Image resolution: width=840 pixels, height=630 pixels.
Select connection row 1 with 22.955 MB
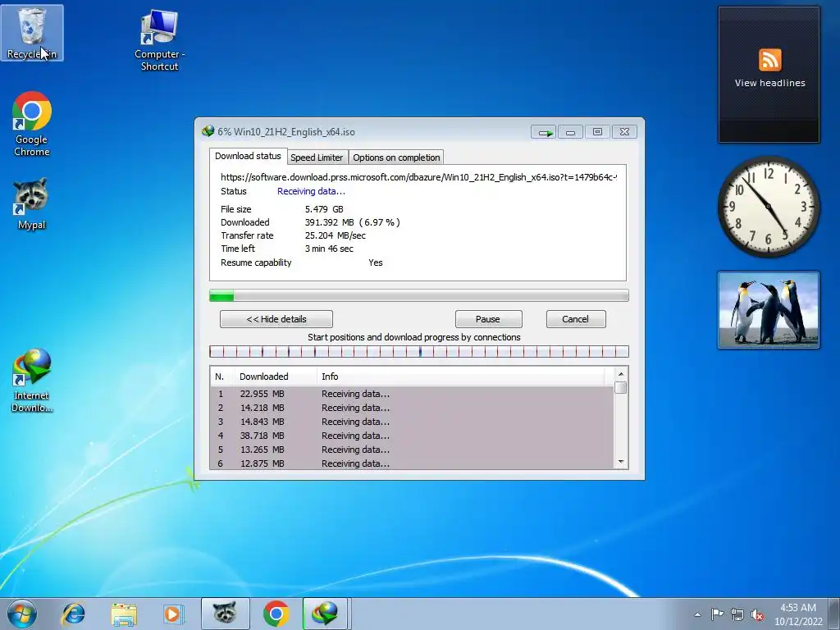coord(412,394)
